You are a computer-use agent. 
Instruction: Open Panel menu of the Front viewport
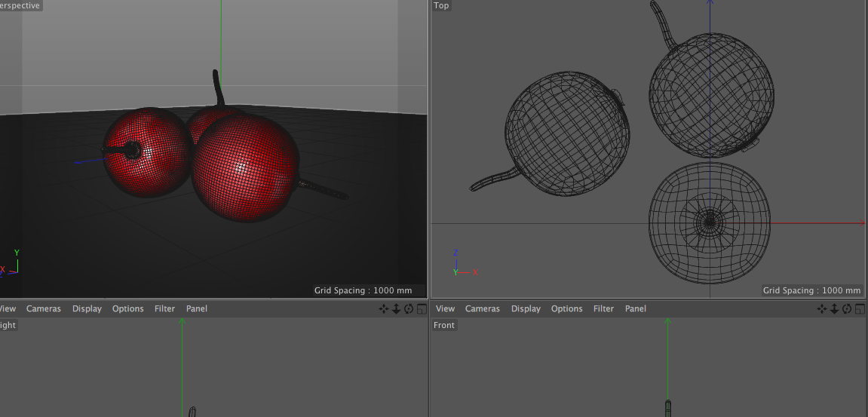tap(636, 308)
